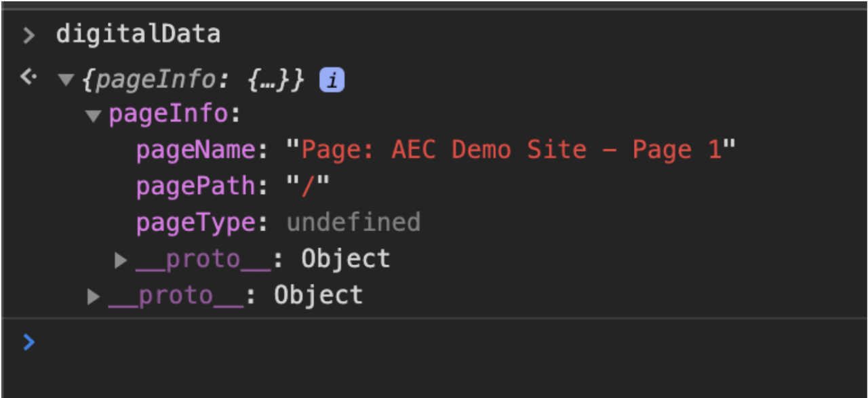Collapse the pageInfo property tree
The image size is (868, 398).
click(x=94, y=116)
